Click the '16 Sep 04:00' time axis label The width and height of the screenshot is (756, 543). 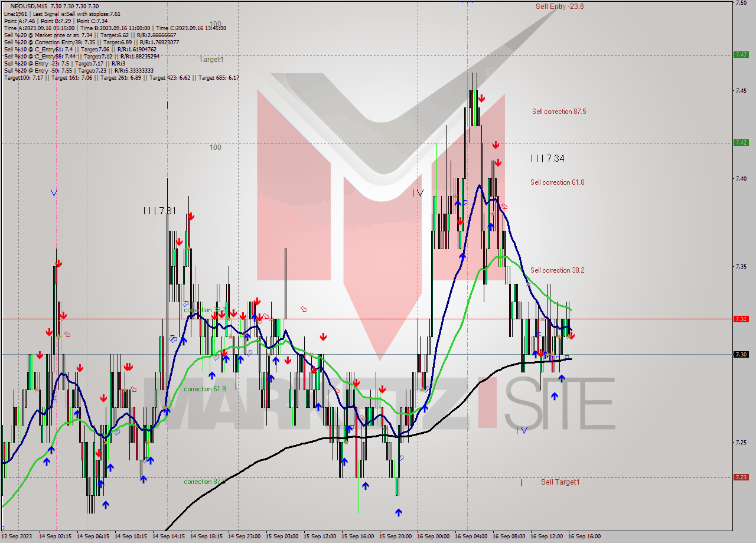(x=471, y=537)
